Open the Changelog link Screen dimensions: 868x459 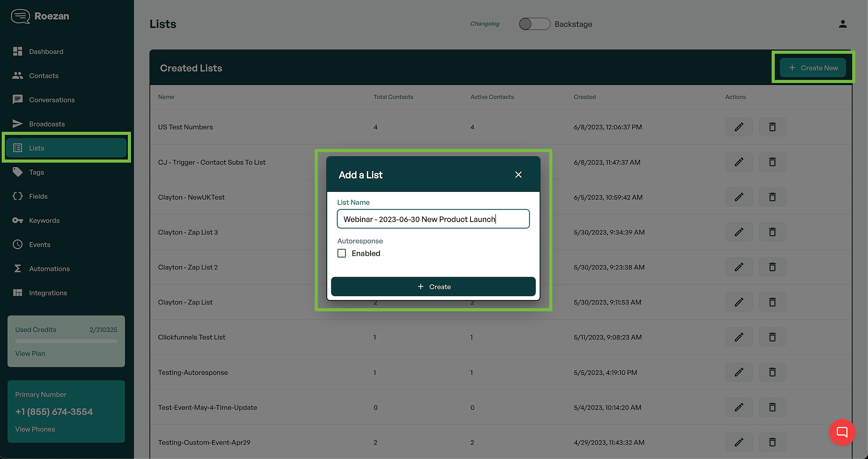click(485, 24)
